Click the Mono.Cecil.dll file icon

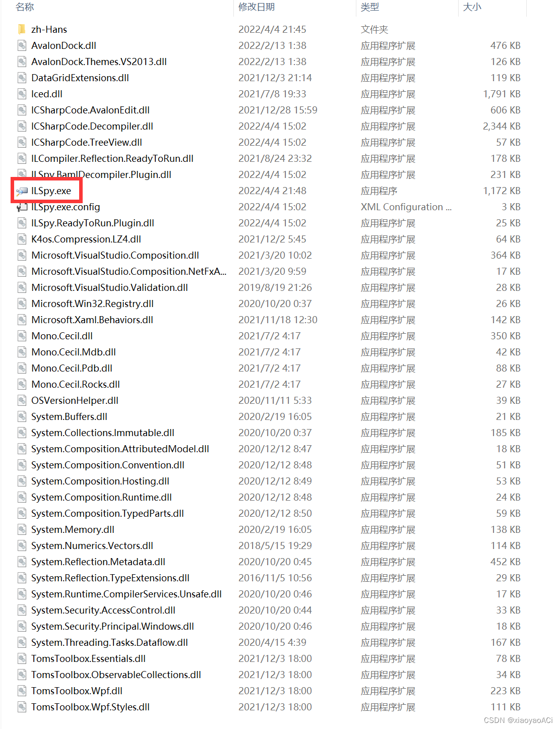(x=22, y=336)
